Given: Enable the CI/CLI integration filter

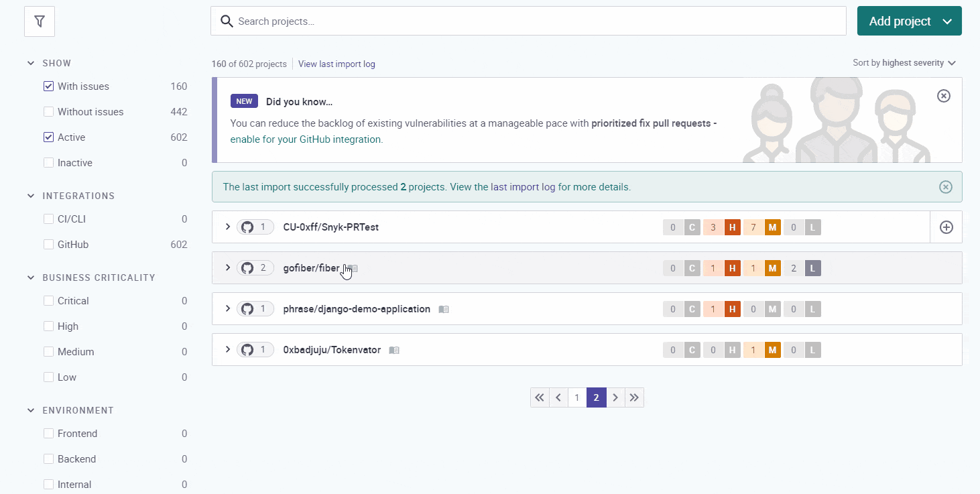Looking at the screenshot, I should [x=48, y=219].
